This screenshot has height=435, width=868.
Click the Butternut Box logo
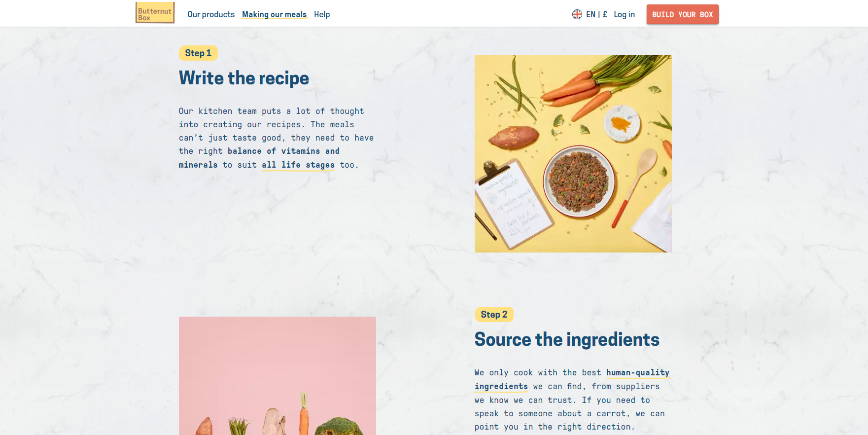tap(155, 13)
